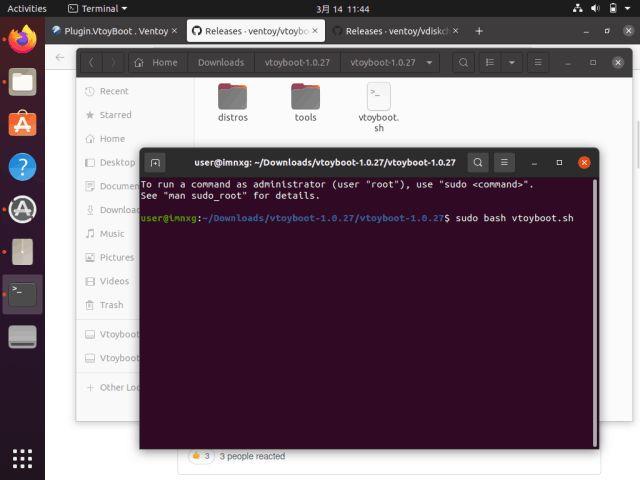Open the Terminal app menu dropdown
The image size is (640, 480).
point(98,9)
